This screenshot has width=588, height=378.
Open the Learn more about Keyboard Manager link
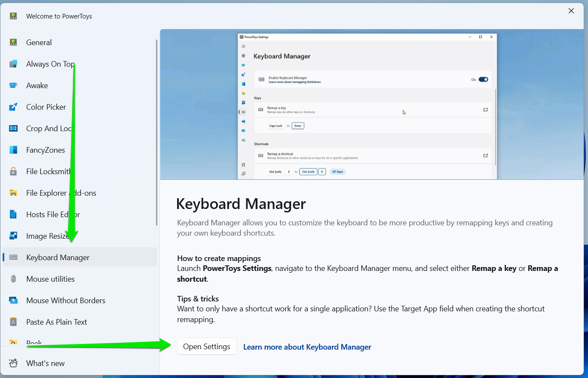point(307,347)
